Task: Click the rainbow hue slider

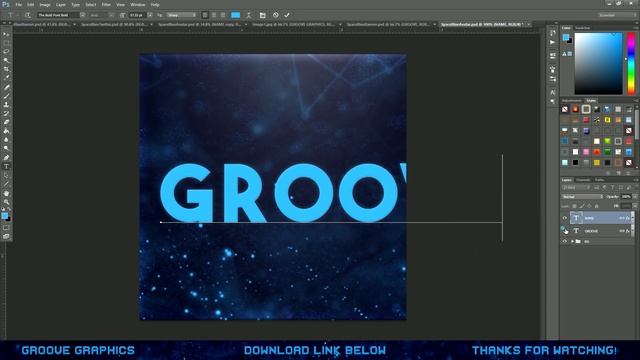Action: (x=631, y=63)
